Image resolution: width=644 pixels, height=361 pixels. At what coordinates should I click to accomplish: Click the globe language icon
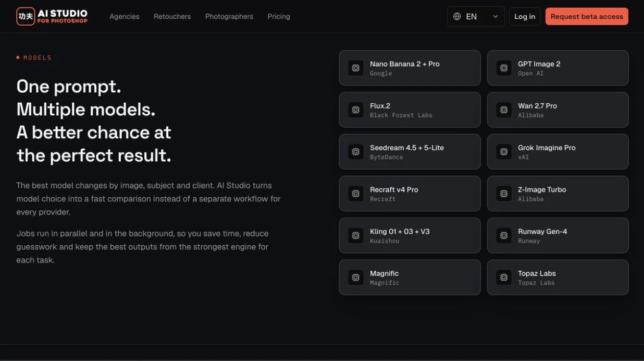457,17
